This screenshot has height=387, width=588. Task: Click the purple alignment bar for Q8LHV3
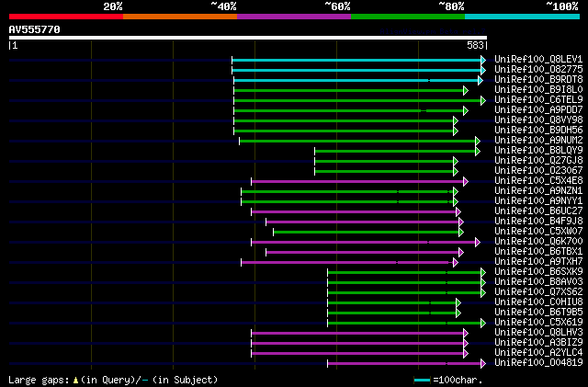point(357,334)
